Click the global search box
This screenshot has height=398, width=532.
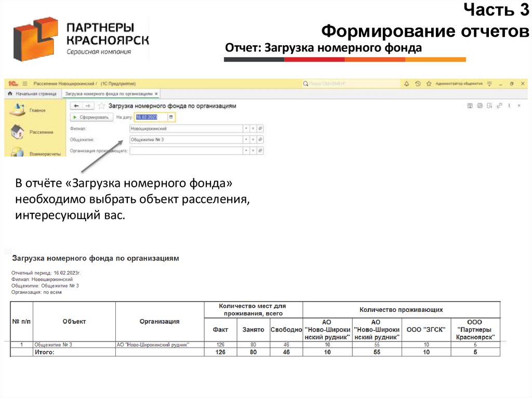(351, 84)
